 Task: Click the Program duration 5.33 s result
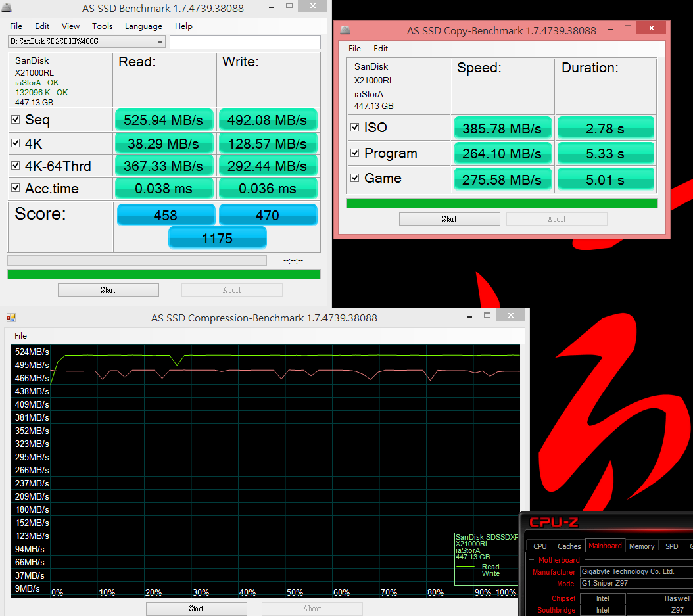[x=606, y=153]
